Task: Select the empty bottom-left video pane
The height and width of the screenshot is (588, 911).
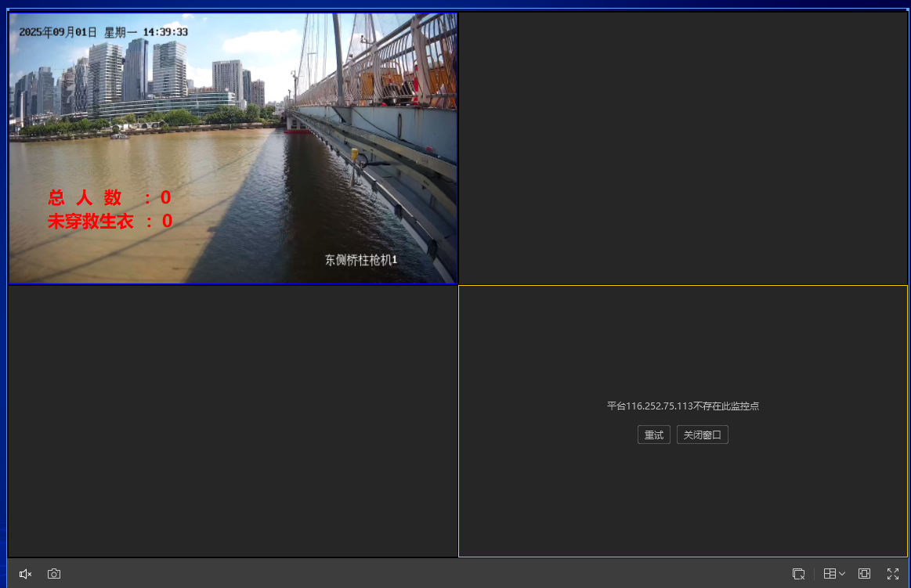Action: [233, 421]
